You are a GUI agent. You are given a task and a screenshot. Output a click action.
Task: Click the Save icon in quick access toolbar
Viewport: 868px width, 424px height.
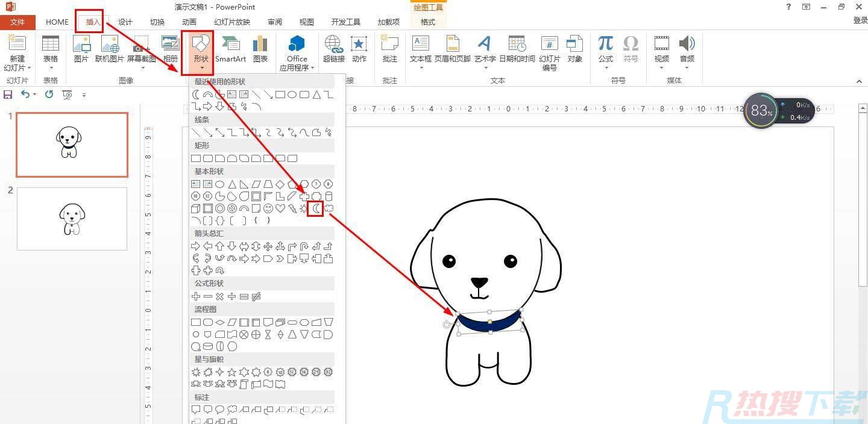8,95
